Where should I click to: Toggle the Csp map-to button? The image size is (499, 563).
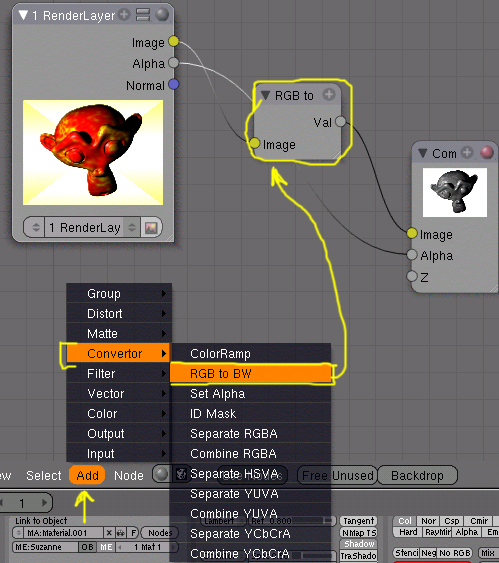tap(452, 521)
